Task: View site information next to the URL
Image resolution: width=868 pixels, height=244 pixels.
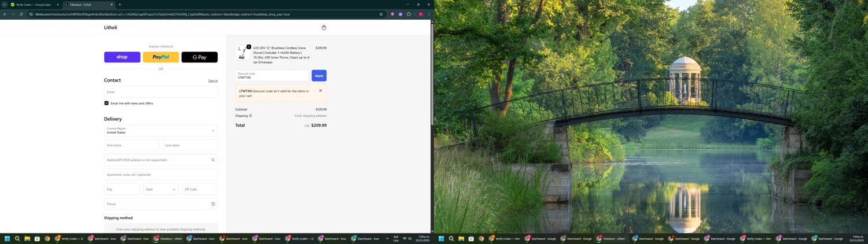Action: (31, 14)
